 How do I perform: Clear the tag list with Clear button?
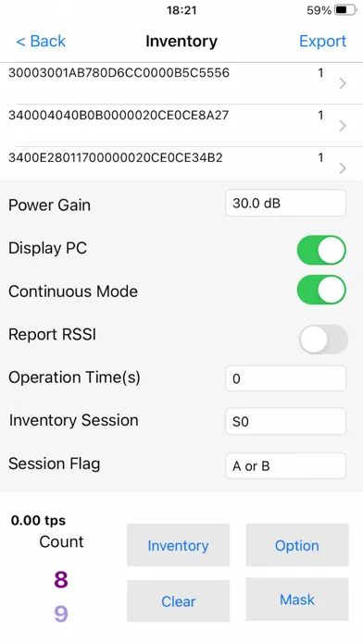tap(178, 601)
